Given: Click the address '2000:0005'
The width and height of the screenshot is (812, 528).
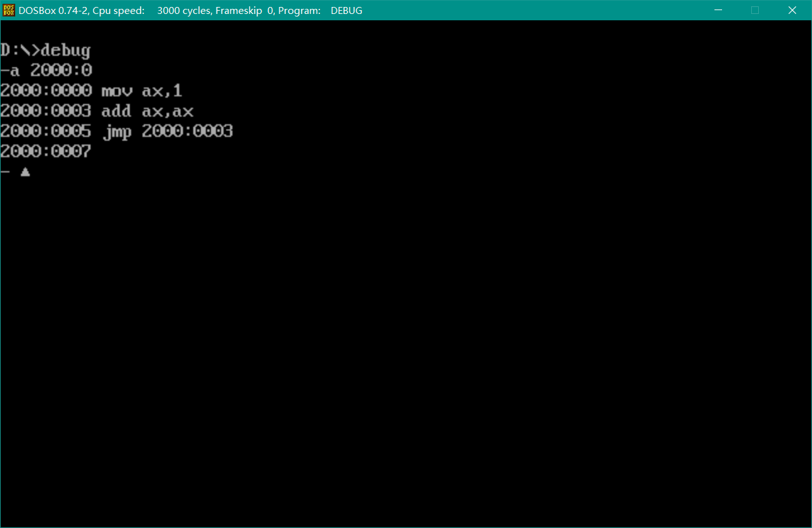Looking at the screenshot, I should click(x=46, y=132).
